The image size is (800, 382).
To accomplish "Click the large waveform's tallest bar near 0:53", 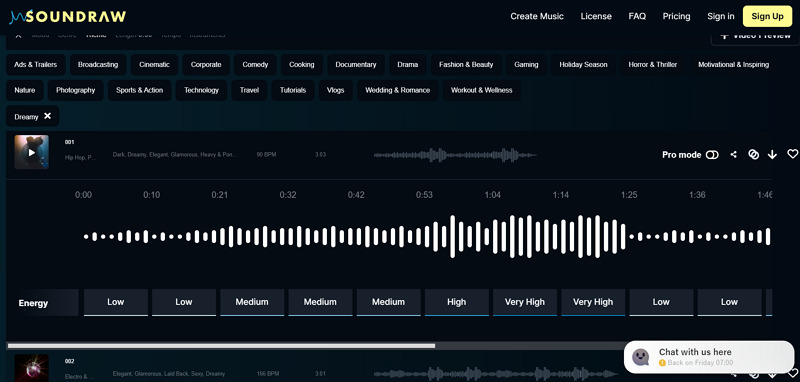I will click(452, 237).
